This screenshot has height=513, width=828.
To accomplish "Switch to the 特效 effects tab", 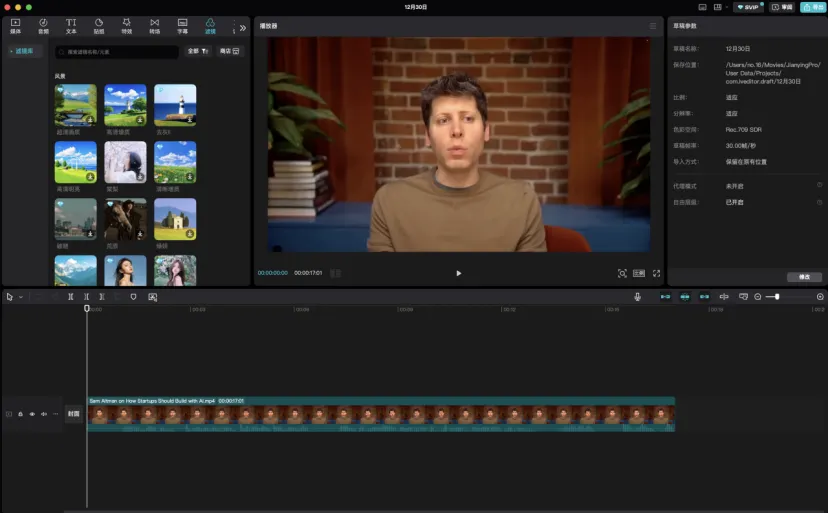I will tap(127, 26).
